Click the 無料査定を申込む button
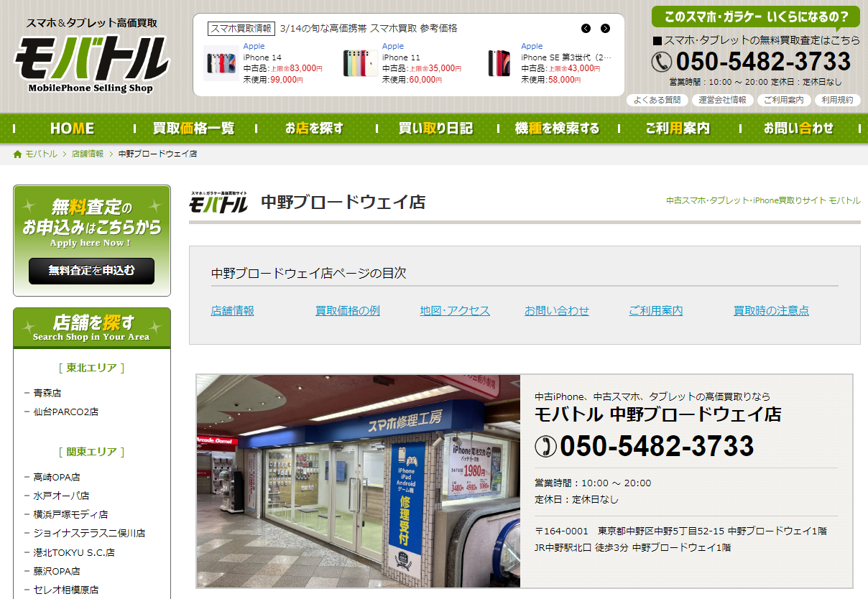Image resolution: width=868 pixels, height=599 pixels. 91,271
